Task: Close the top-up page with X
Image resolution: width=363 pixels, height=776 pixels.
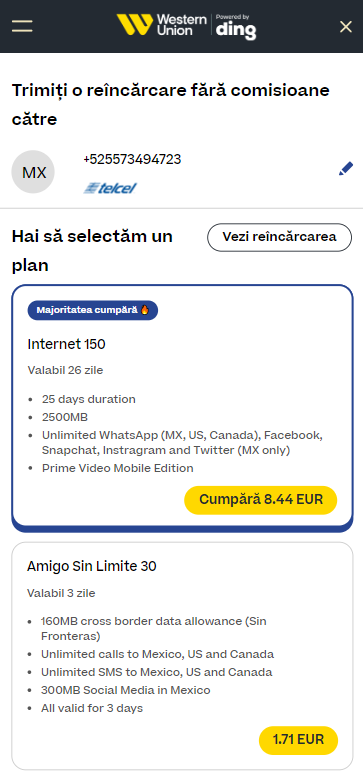Action: (x=346, y=27)
